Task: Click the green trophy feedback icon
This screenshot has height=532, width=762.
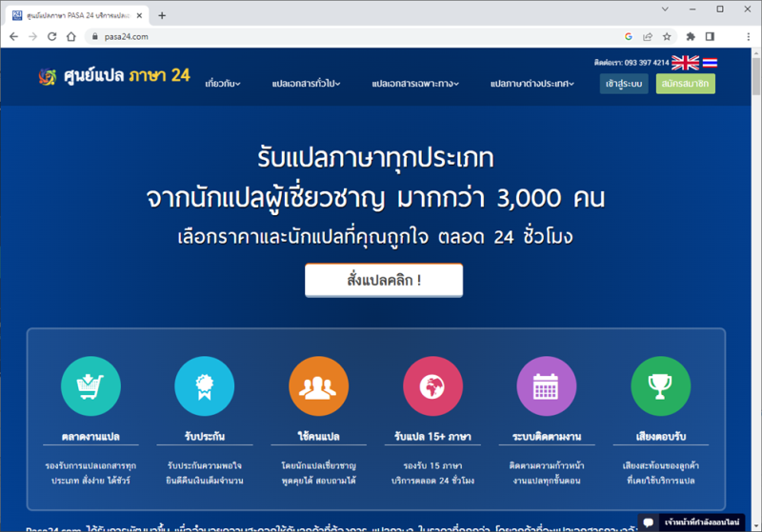Action: [x=660, y=385]
